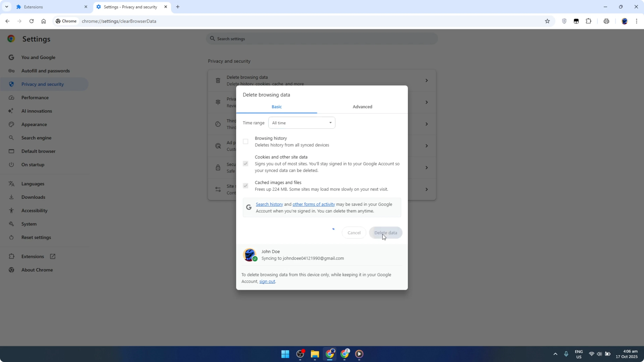Toggle Cached images and files checkbox
644x362 pixels.
coord(246,186)
